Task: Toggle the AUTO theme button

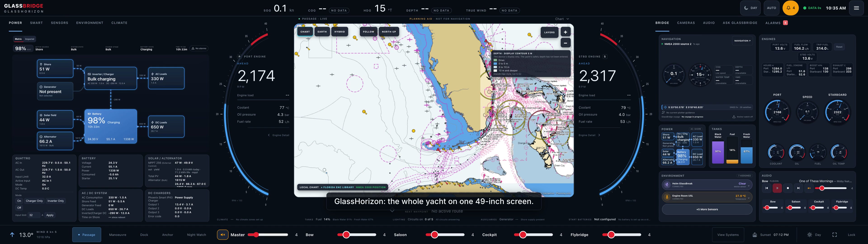Action: (771, 8)
